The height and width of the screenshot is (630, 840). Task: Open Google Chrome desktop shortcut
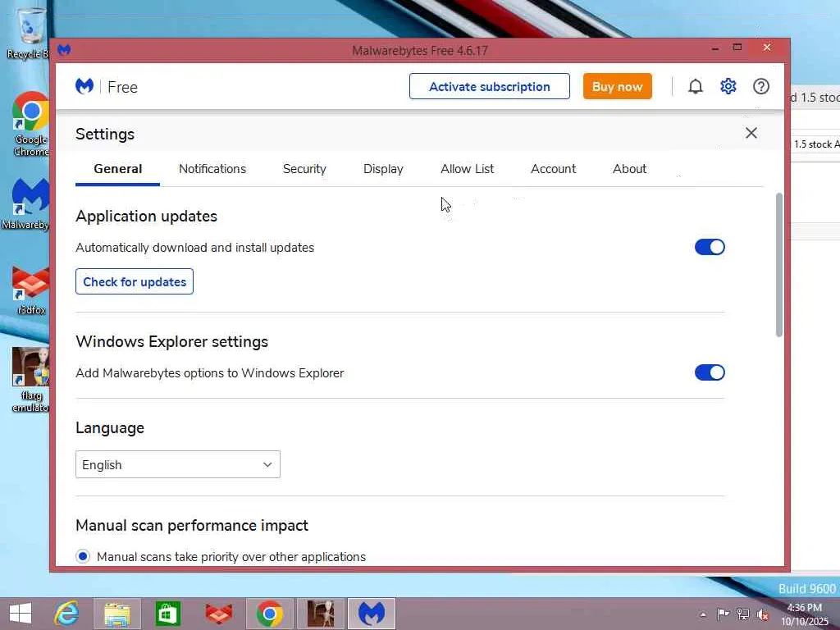pyautogui.click(x=30, y=125)
